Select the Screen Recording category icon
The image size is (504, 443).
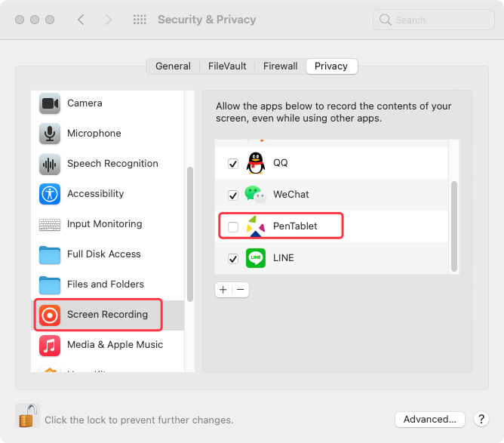coord(50,315)
